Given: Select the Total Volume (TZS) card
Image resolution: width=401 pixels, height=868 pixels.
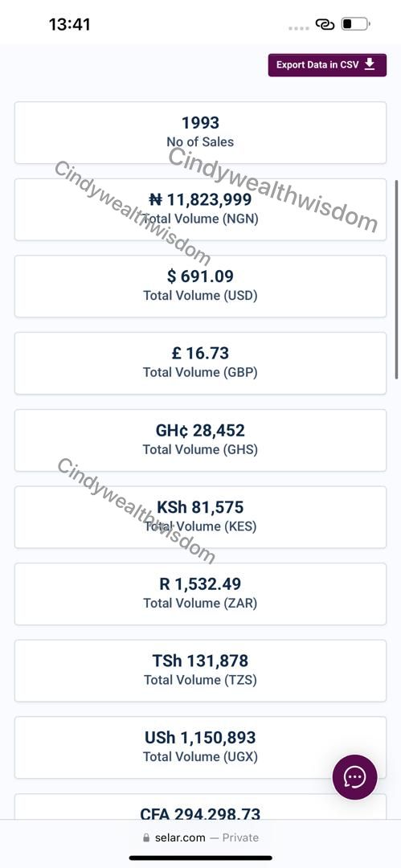Looking at the screenshot, I should tap(200, 671).
